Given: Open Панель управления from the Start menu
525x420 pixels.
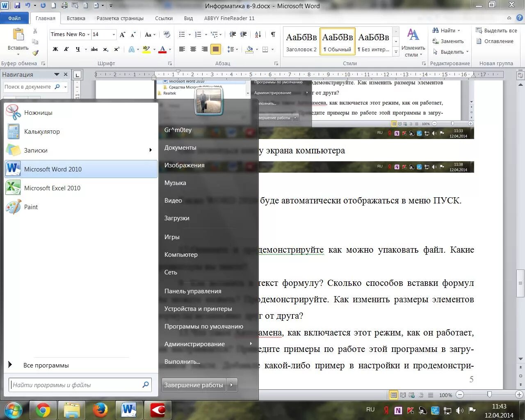Looking at the screenshot, I should 193,291.
